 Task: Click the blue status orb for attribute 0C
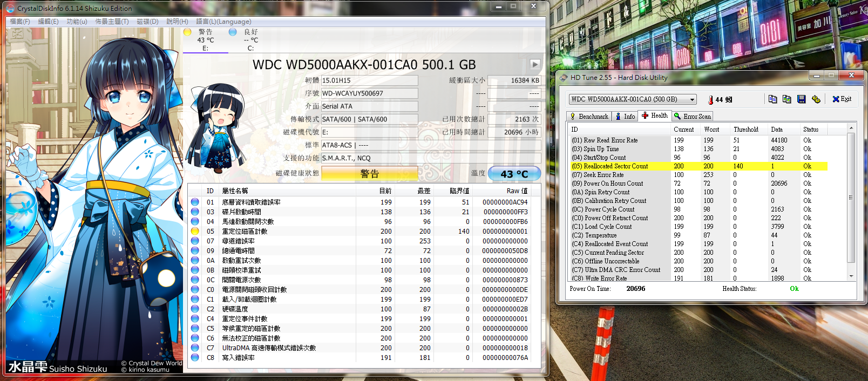[x=195, y=280]
